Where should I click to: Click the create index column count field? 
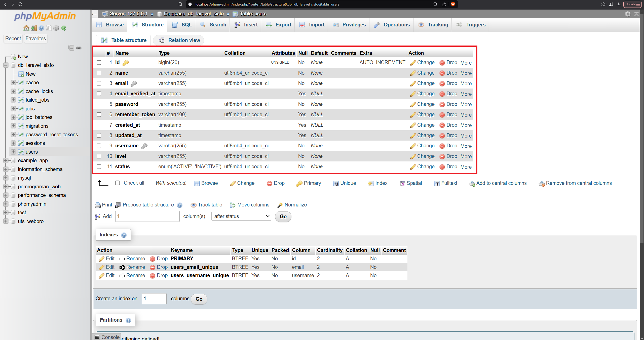click(154, 299)
